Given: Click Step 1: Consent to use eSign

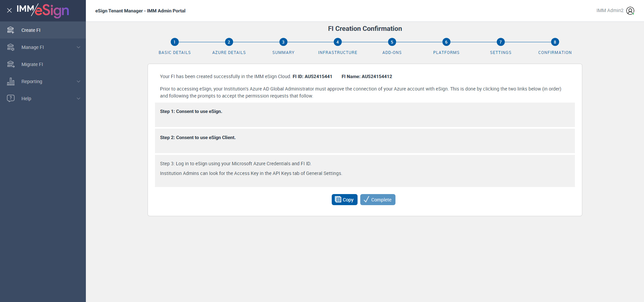Looking at the screenshot, I should pos(191,111).
